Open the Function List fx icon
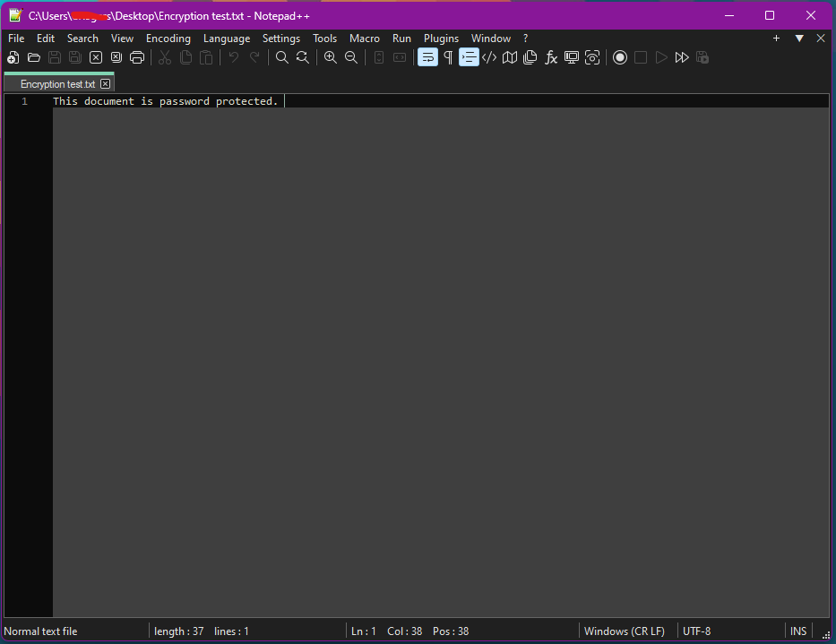Screen dimensions: 836x644 pyautogui.click(x=551, y=57)
